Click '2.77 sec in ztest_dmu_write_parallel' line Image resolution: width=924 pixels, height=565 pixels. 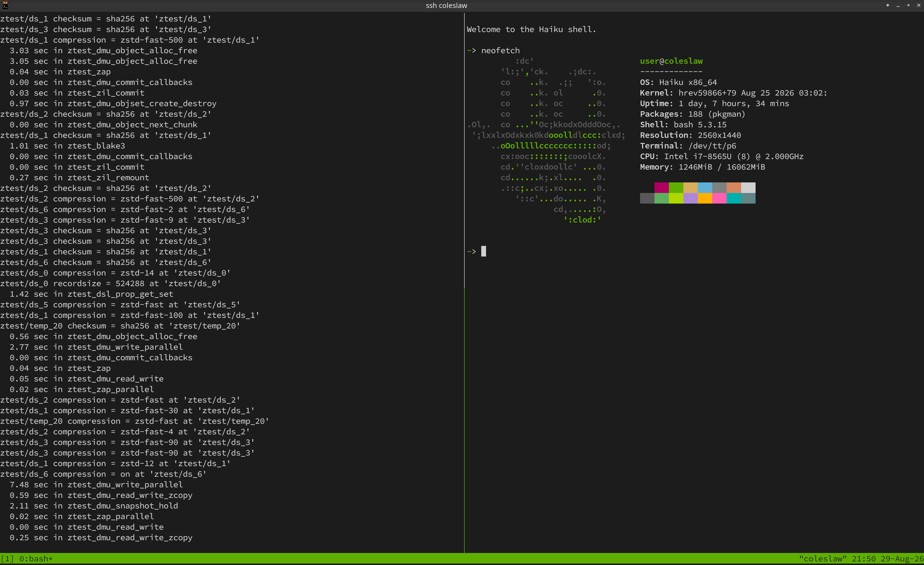click(96, 347)
